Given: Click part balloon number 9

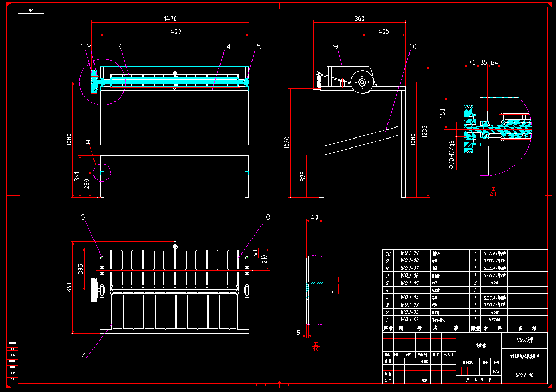Looking at the screenshot, I should (x=335, y=46).
